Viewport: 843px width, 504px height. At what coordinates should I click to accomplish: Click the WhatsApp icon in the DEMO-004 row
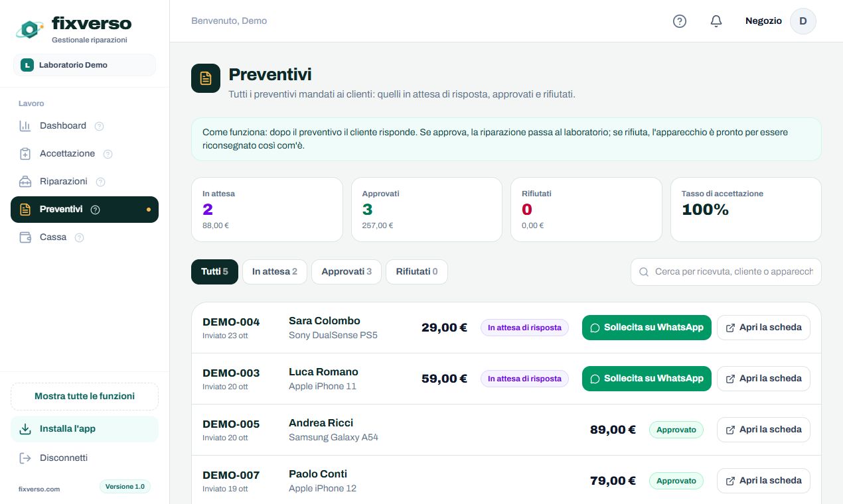(x=595, y=328)
